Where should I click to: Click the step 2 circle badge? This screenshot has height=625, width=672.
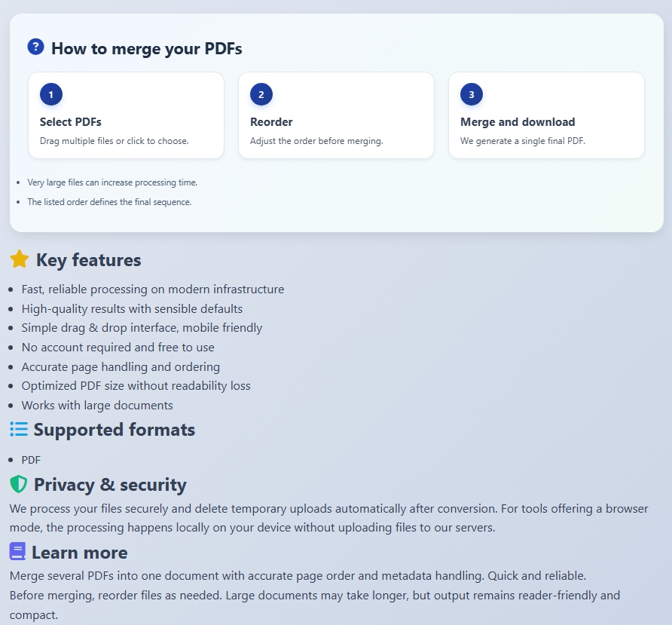click(x=261, y=94)
